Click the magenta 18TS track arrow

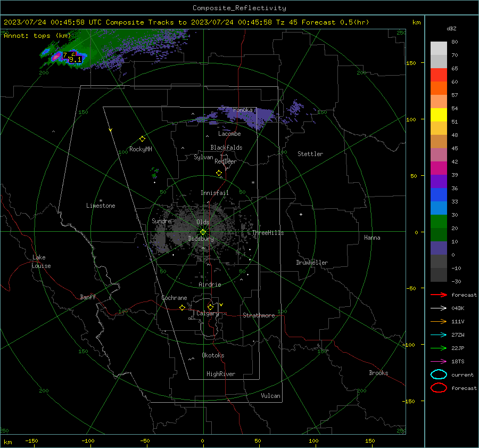pos(439,362)
